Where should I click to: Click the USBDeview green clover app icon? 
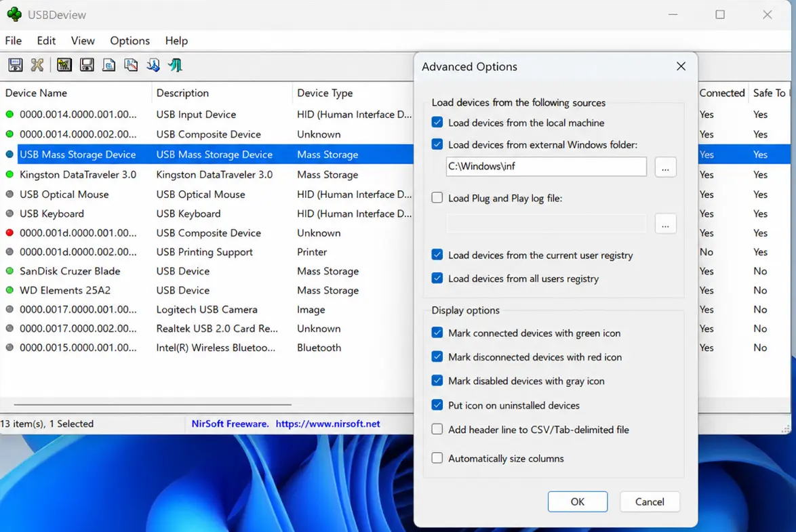coord(14,14)
